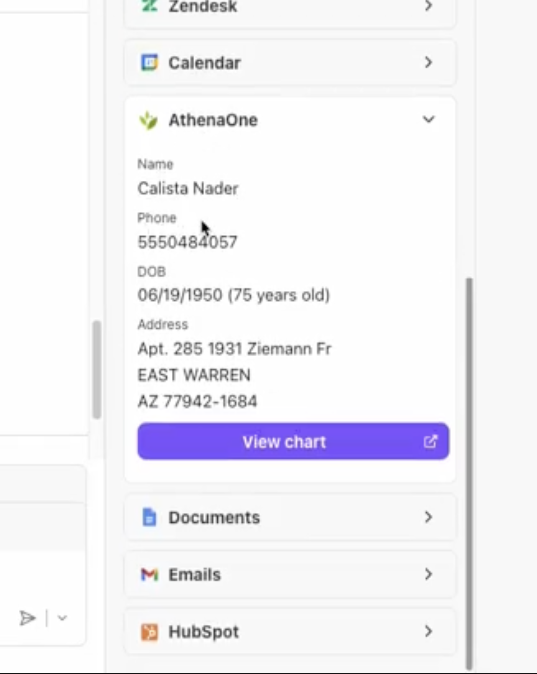Expand the Emails section chevron
537x674 pixels.
[428, 574]
